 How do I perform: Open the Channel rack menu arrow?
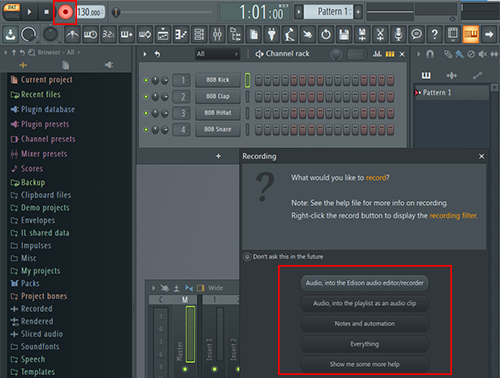[x=145, y=54]
